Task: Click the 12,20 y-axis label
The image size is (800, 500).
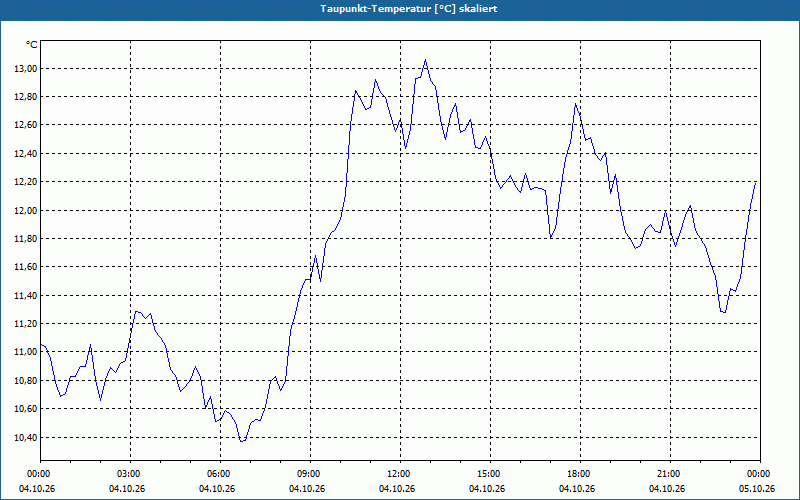Action: click(x=26, y=182)
